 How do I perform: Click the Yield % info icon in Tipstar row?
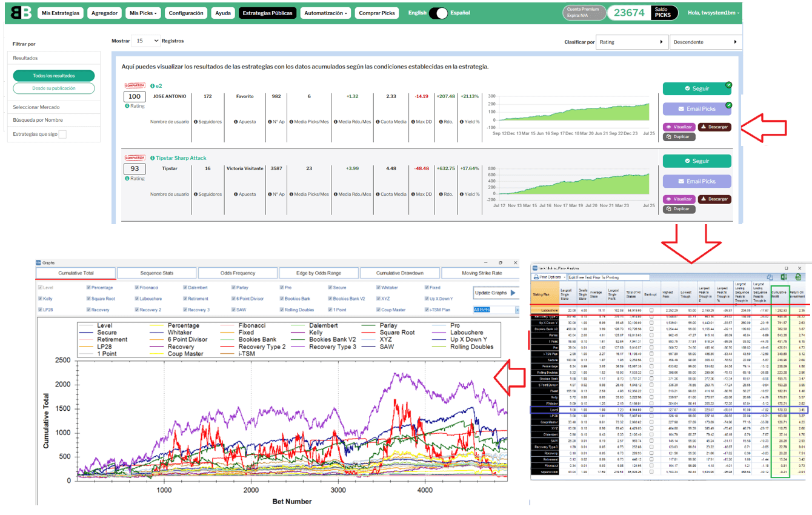tap(463, 194)
